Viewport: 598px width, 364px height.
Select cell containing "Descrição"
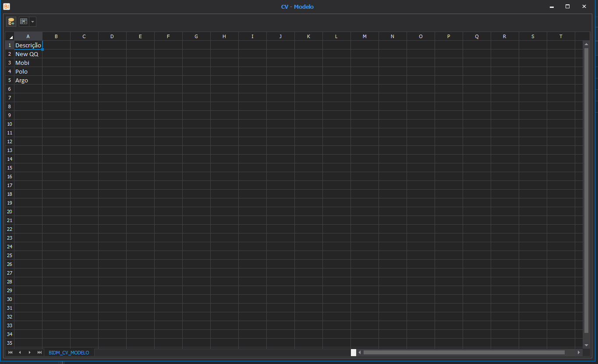click(28, 45)
